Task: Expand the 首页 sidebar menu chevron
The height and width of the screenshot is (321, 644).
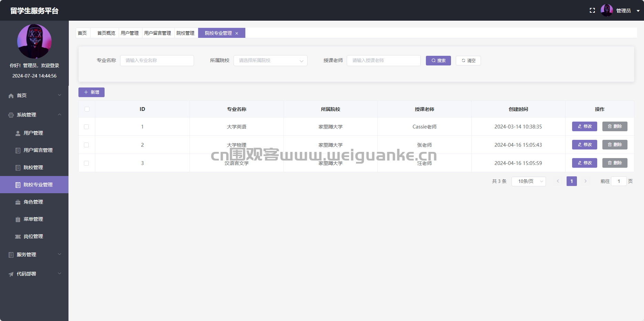Action: pos(60,95)
